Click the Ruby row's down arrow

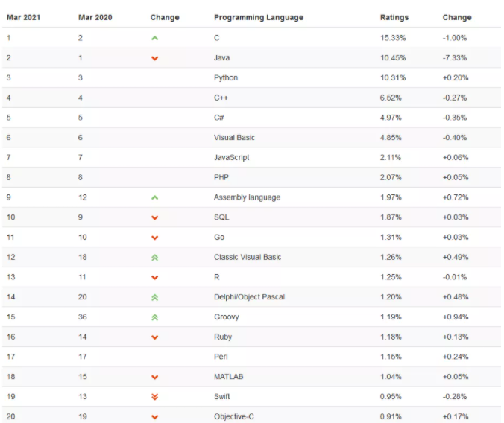[154, 337]
